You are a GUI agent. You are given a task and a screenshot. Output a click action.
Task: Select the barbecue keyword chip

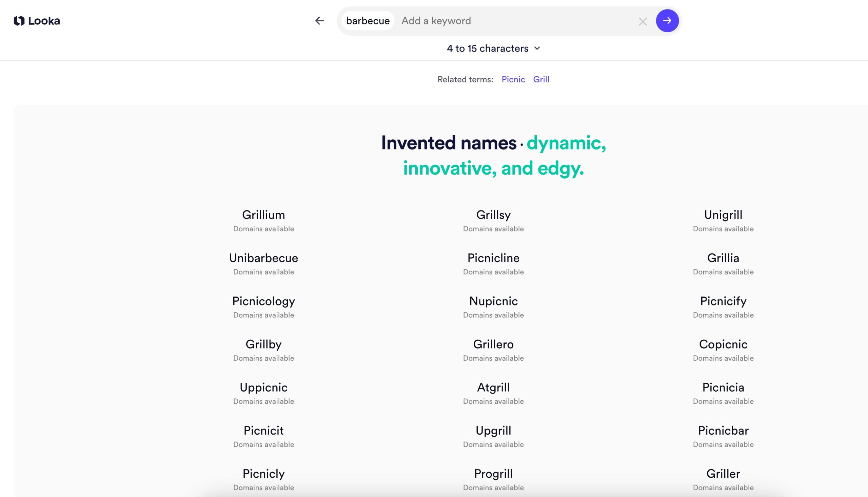point(368,21)
